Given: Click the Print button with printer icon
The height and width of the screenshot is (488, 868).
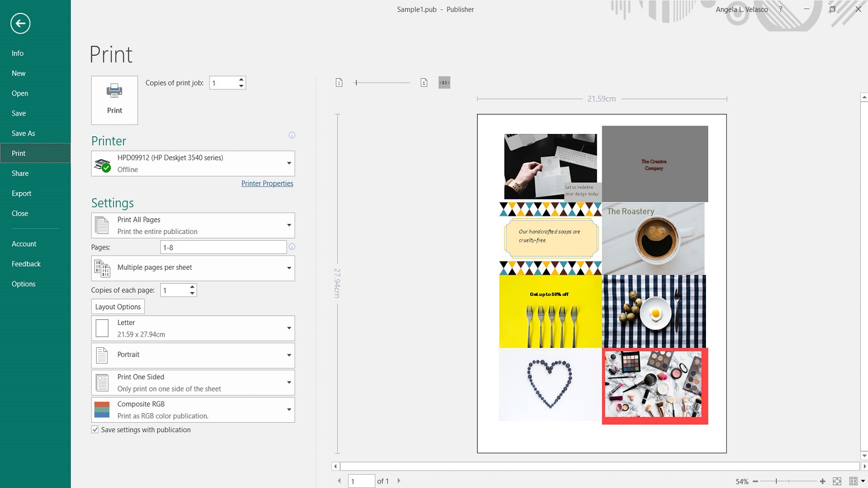Looking at the screenshot, I should (115, 100).
